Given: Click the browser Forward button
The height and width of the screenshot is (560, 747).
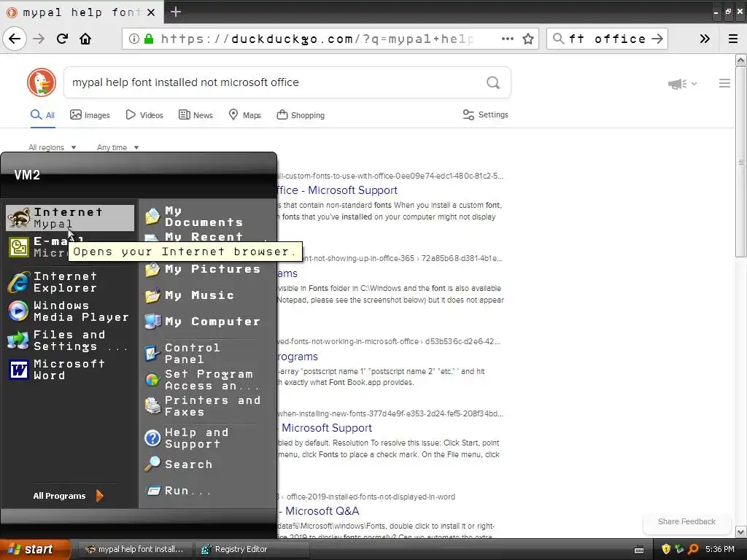Looking at the screenshot, I should pyautogui.click(x=39, y=39).
